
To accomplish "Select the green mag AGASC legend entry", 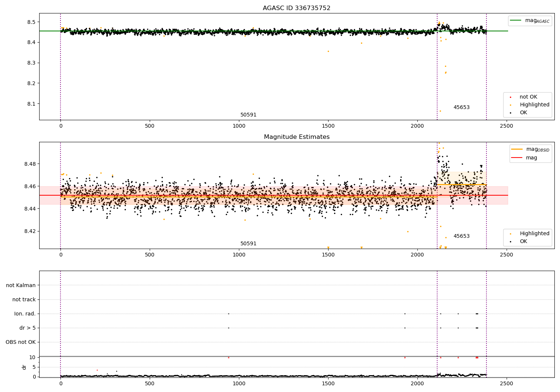I will 530,21.
